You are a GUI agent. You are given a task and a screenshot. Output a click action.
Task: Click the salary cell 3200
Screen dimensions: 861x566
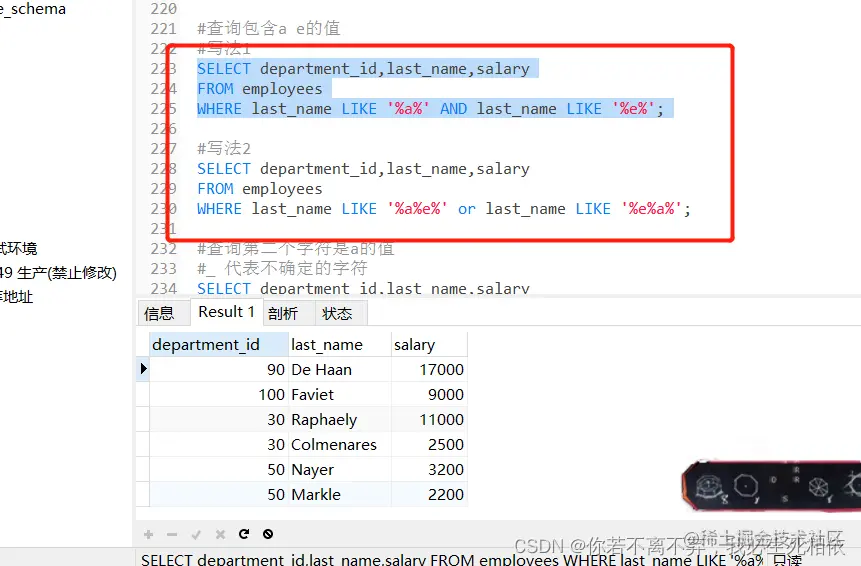click(x=429, y=469)
